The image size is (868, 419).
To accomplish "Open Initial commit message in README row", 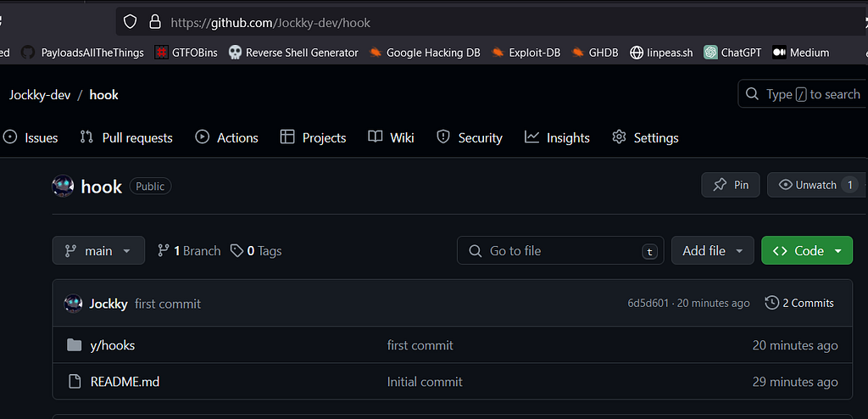I will coord(425,382).
